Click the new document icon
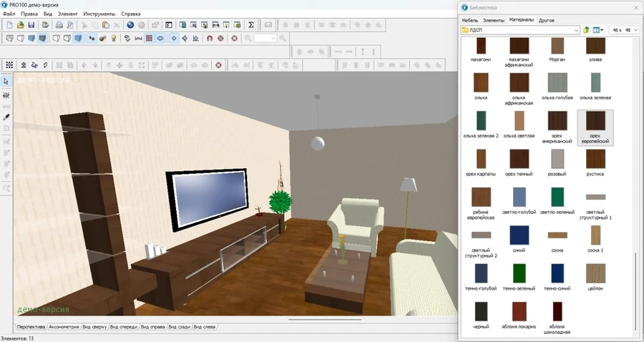Screen dimensions: 644x342 (9, 25)
